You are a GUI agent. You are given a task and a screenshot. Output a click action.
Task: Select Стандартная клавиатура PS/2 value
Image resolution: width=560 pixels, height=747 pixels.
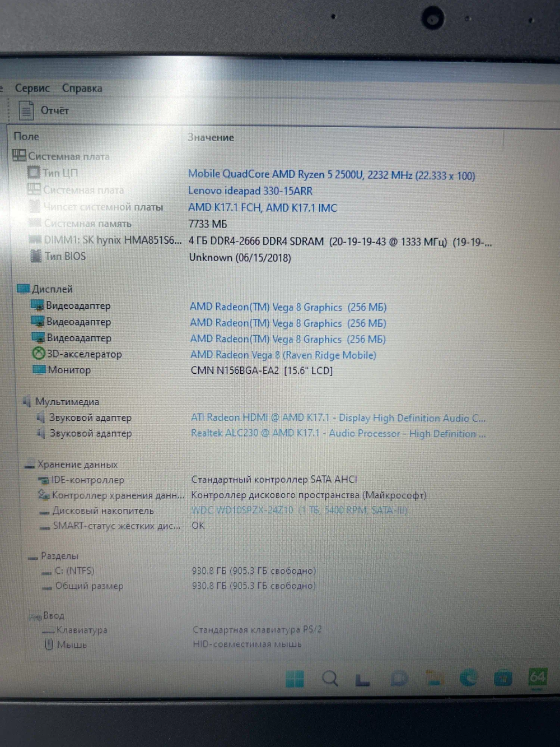click(257, 629)
